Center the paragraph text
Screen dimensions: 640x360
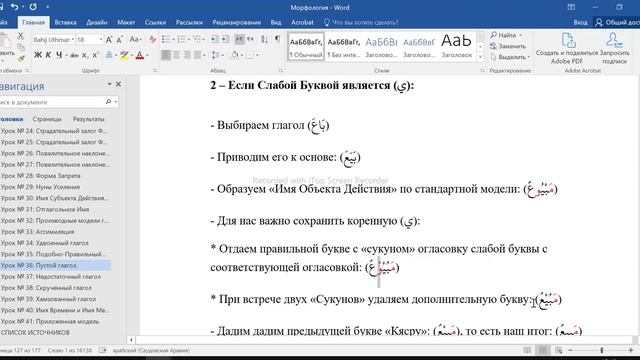(176, 55)
